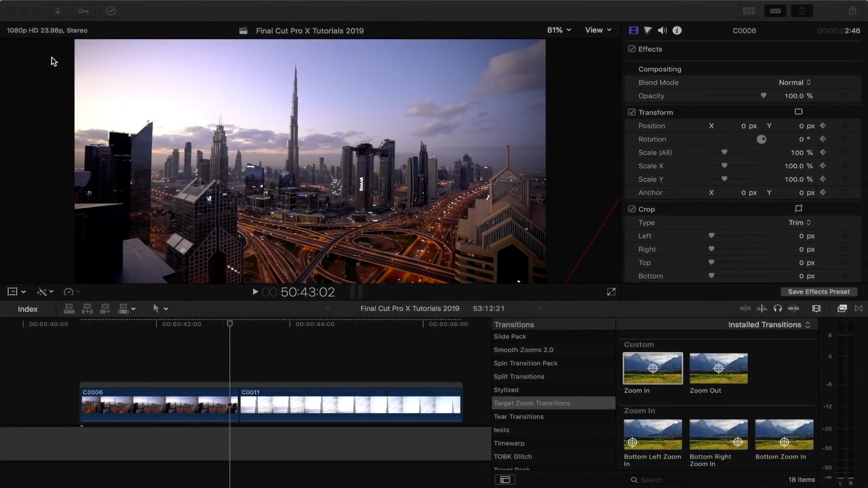Screen dimensions: 868x488
Task: Open the 81% zoom dropdown
Action: tap(559, 30)
